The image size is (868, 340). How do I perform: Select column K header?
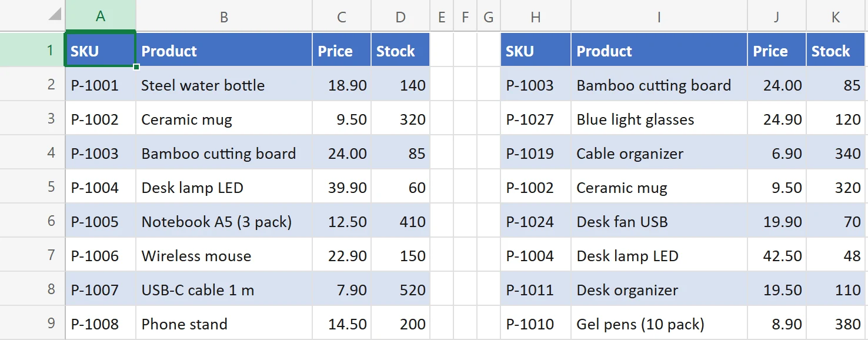point(836,16)
